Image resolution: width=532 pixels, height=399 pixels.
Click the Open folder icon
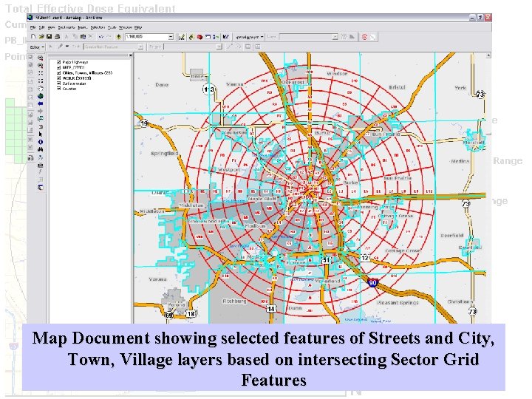pos(41,37)
